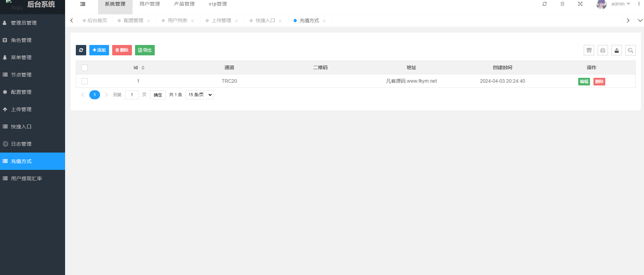Check the select-all checkbox in the table header
Image resolution: width=644 pixels, height=275 pixels.
tap(84, 68)
